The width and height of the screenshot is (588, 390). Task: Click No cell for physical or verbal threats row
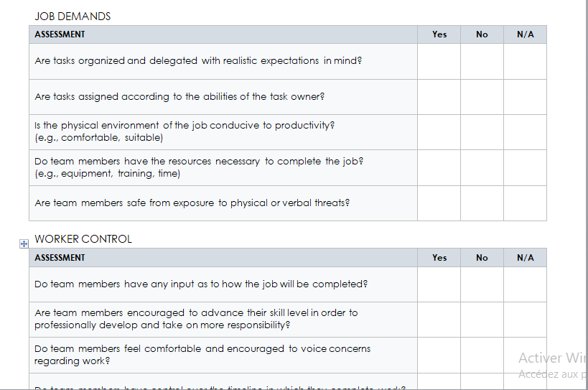click(482, 203)
